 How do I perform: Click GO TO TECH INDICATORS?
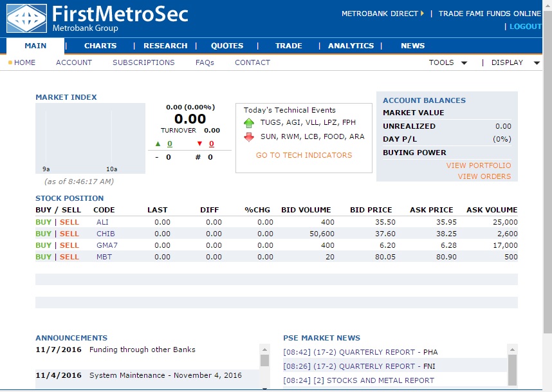coord(304,156)
